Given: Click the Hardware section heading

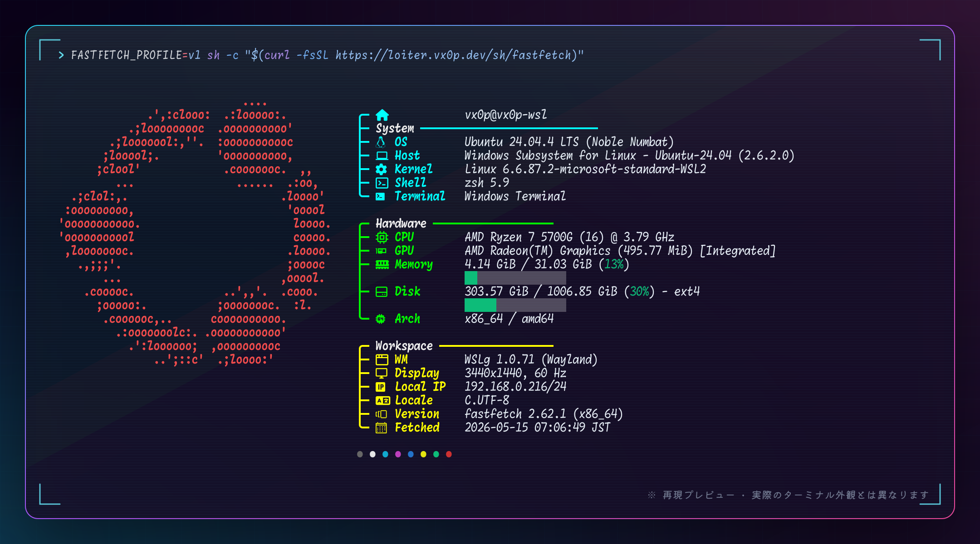Looking at the screenshot, I should coord(401,223).
